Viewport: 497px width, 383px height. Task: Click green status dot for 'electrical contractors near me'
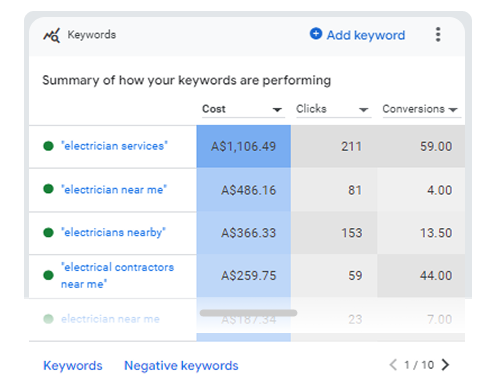48,275
